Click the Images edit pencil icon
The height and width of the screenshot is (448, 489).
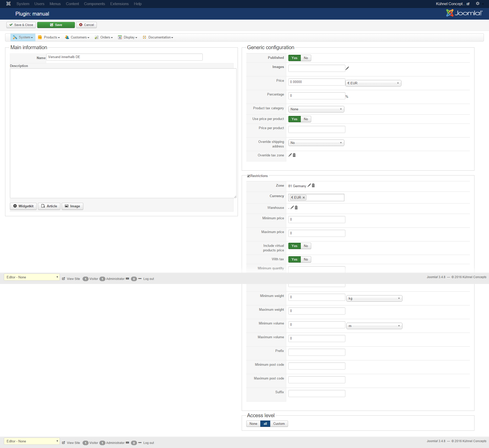click(x=347, y=68)
